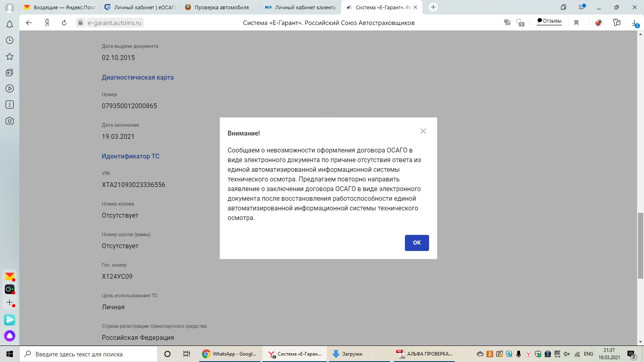Add an app to the sidebar with plus
The image size is (644, 362).
coord(10,302)
